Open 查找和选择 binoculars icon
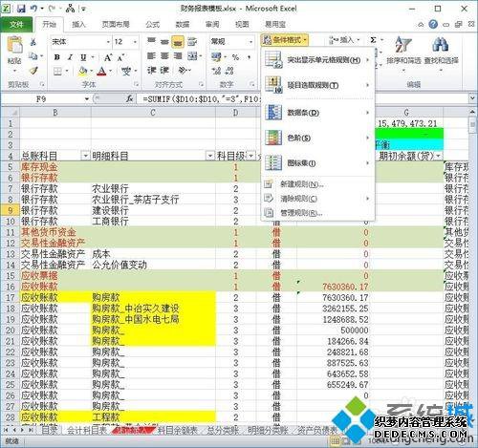Image resolution: width=478 pixels, height=448 pixels. pyautogui.click(x=441, y=45)
